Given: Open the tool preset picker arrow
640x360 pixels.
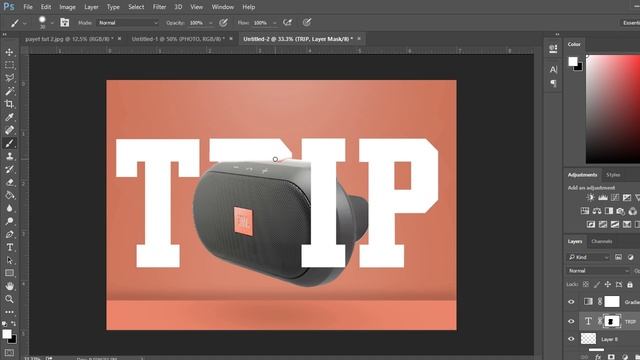Looking at the screenshot, I should pos(25,23).
